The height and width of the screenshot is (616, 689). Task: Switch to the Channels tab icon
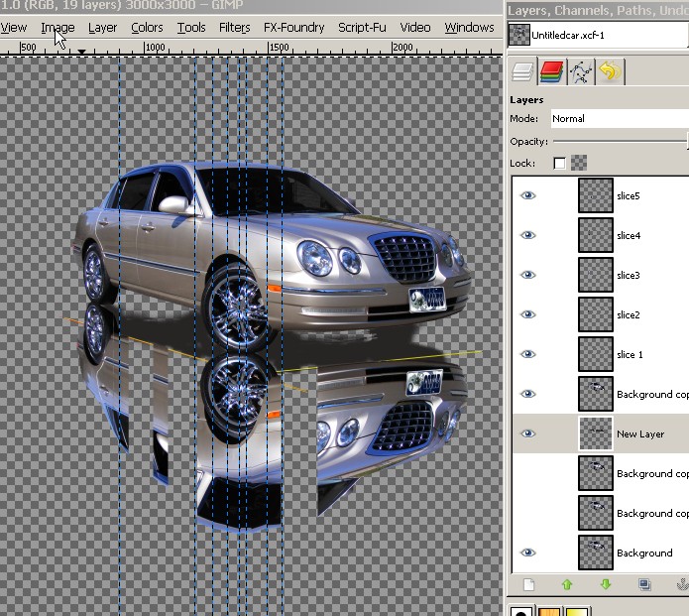point(551,71)
